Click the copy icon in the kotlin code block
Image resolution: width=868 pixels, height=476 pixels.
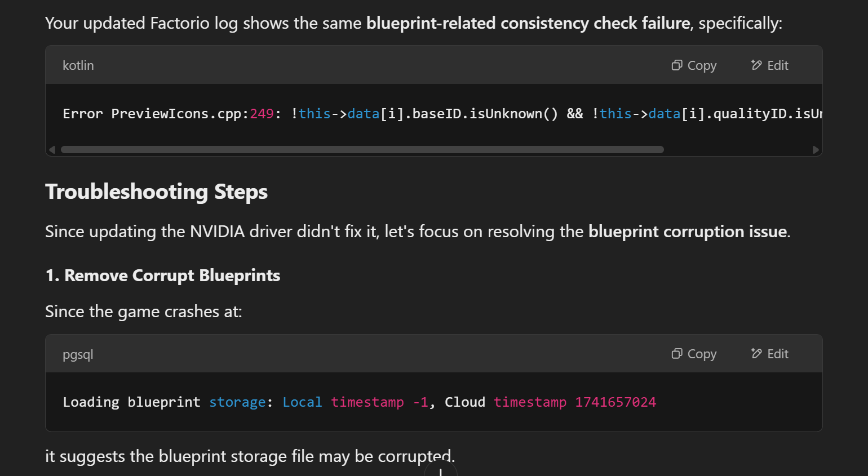(676, 65)
